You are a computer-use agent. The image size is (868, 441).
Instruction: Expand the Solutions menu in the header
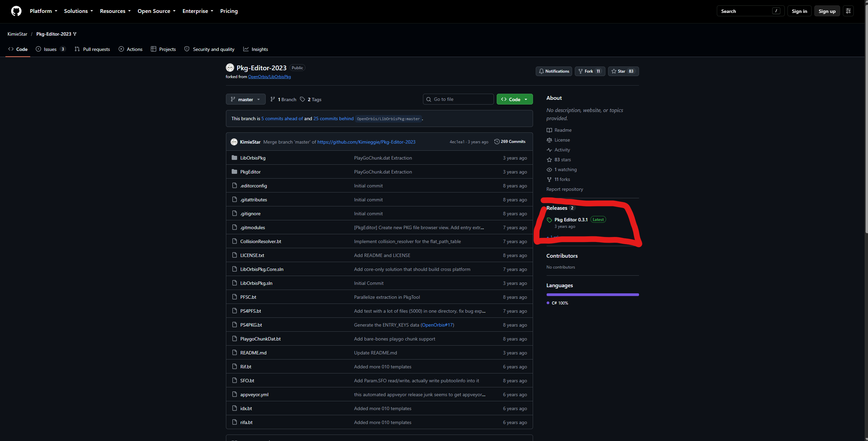coord(78,11)
